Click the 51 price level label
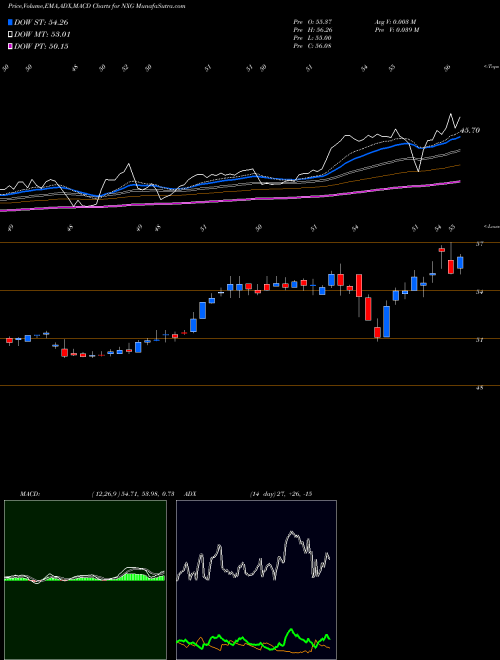500x660 pixels. click(x=480, y=340)
